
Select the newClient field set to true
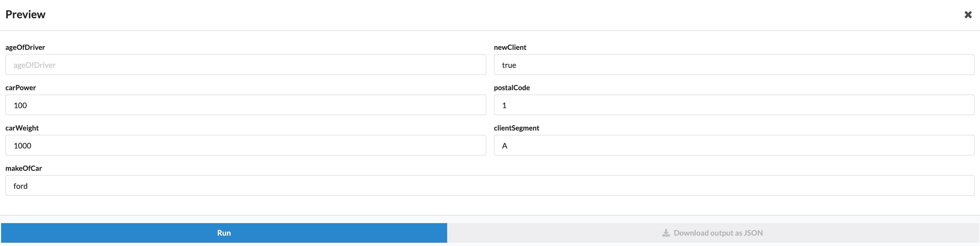(734, 65)
